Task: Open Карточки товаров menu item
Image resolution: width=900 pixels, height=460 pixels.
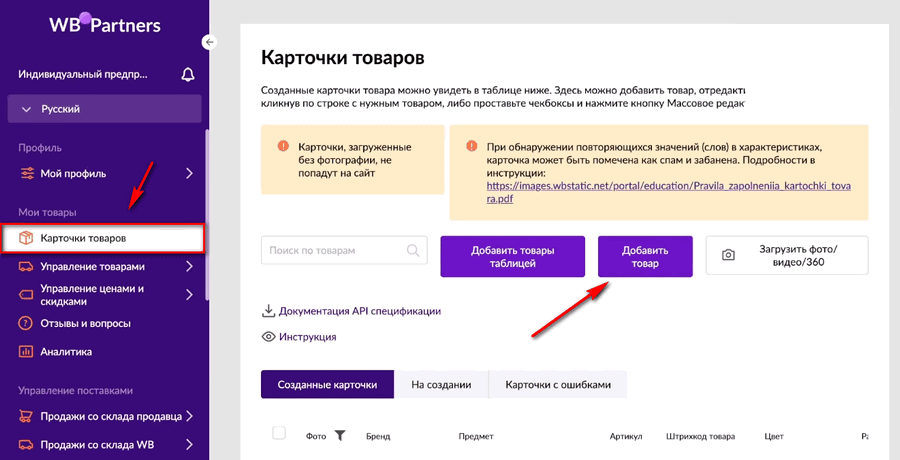Action: tap(103, 238)
